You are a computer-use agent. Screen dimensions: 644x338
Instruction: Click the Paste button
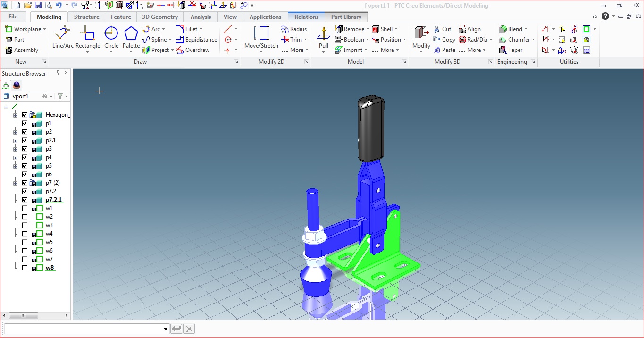click(x=444, y=50)
